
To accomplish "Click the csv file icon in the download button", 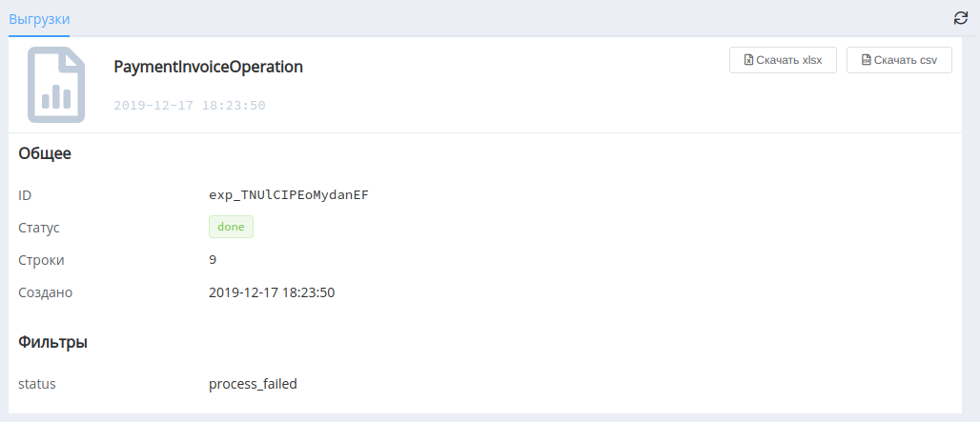I will (866, 61).
